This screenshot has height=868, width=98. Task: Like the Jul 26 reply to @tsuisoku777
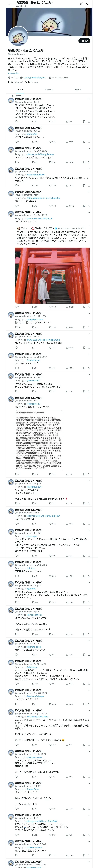[50, 391]
